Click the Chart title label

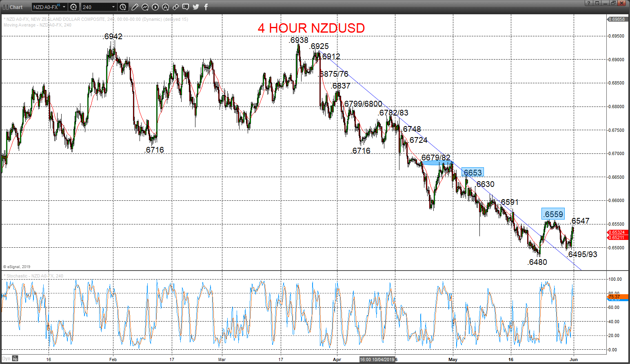(x=16, y=7)
